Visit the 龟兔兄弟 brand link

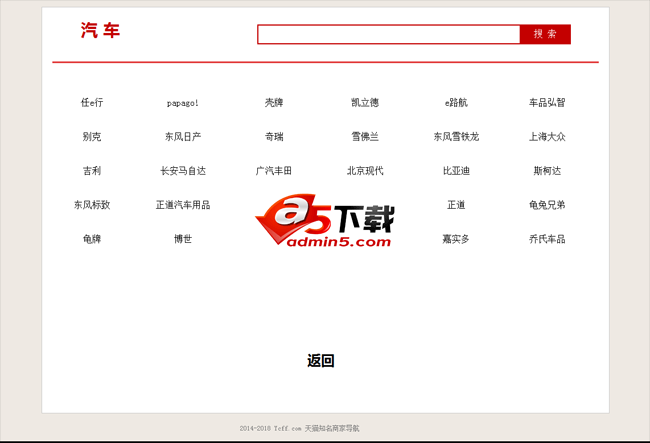pos(547,204)
